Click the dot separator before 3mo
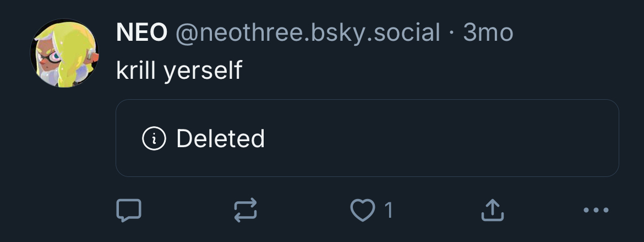 452,33
